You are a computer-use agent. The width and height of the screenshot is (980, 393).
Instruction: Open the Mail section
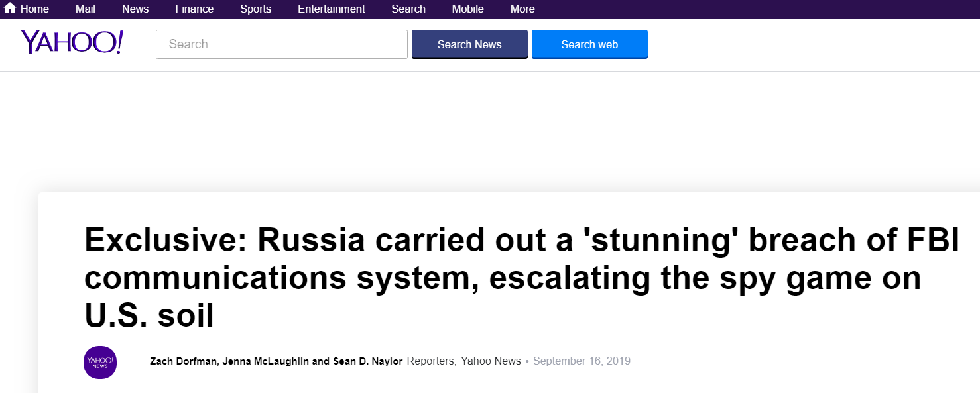(x=85, y=9)
